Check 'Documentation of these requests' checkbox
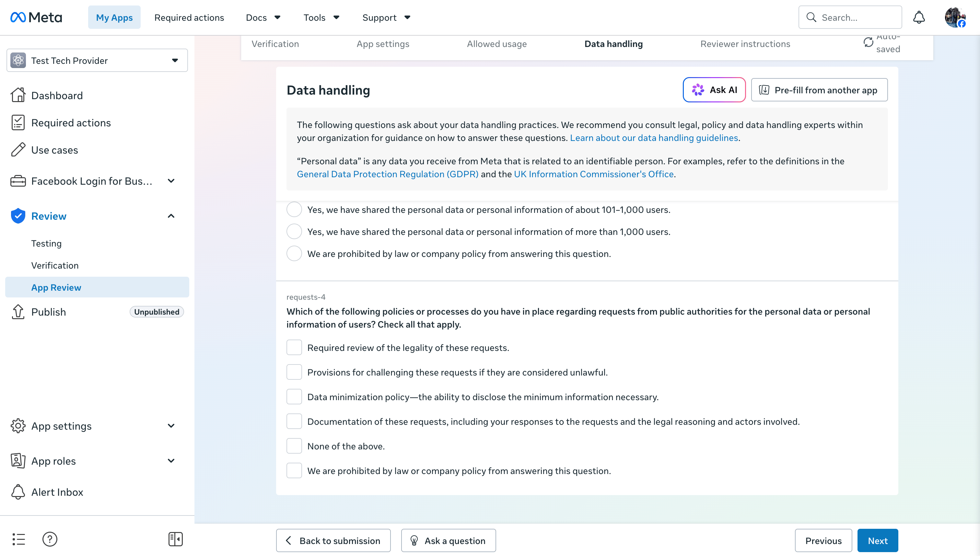980x556 pixels. coord(294,421)
